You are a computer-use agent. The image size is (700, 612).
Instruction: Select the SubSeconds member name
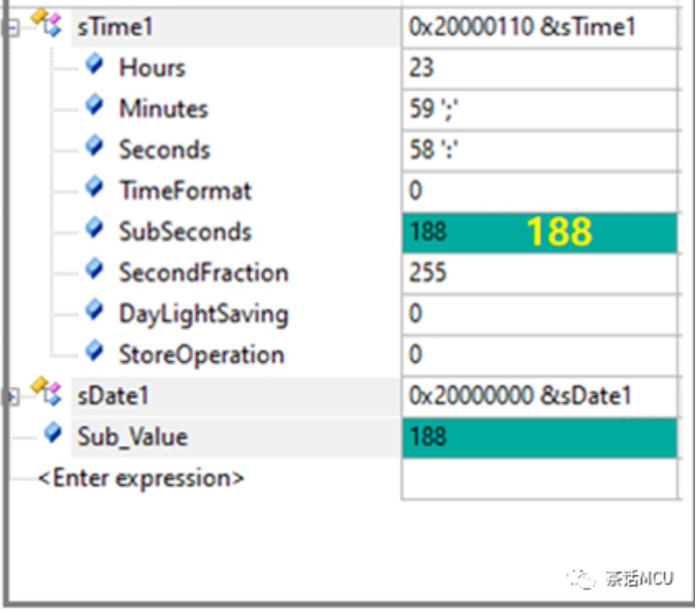186,232
